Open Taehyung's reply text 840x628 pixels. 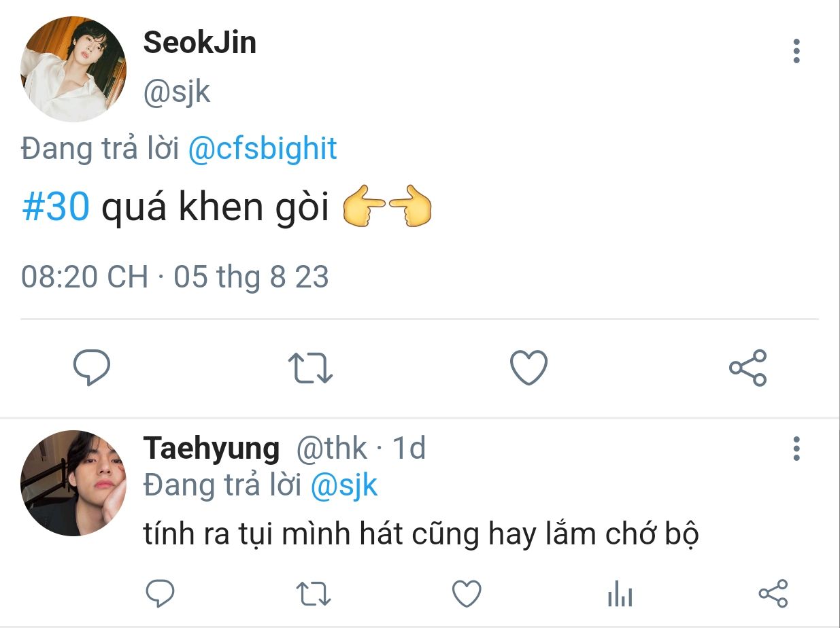pyautogui.click(x=421, y=535)
